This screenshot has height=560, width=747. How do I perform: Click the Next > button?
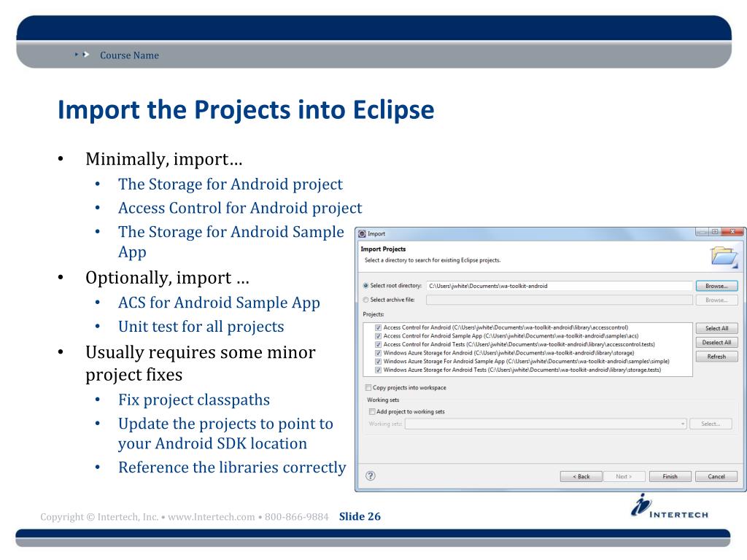pos(624,476)
